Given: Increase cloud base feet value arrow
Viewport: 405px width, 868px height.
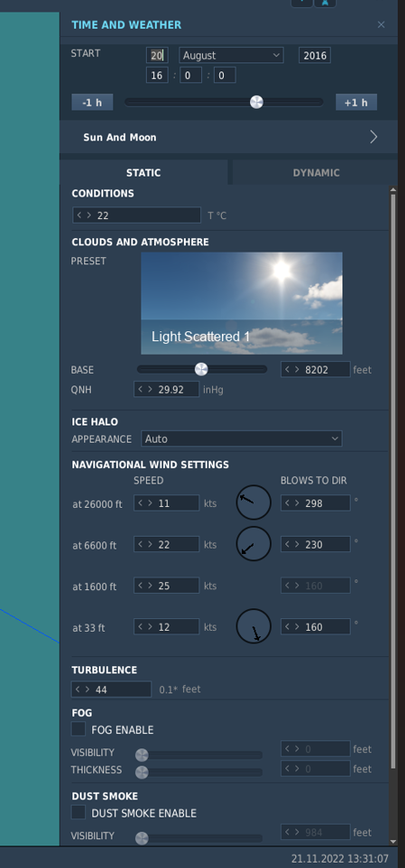Looking at the screenshot, I should (x=297, y=370).
